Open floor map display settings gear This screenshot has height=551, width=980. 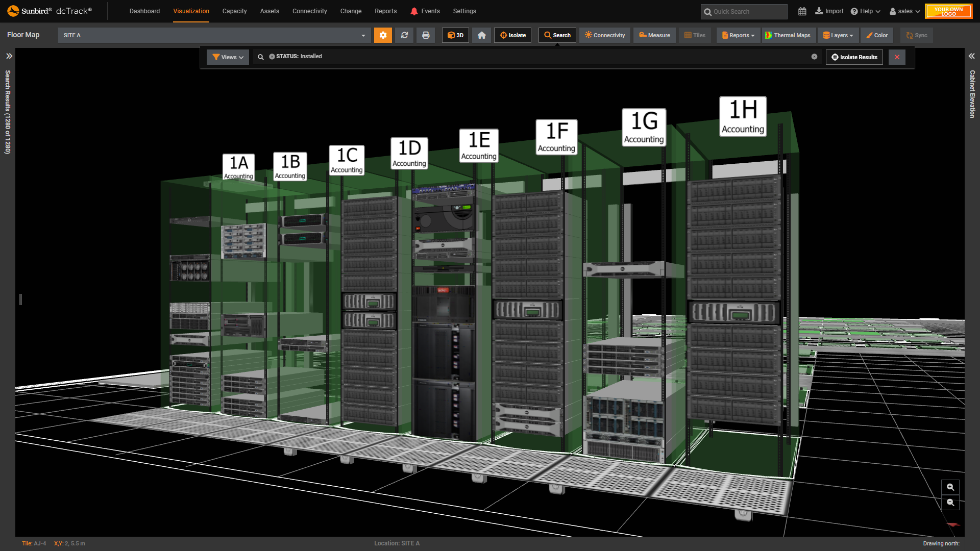tap(383, 35)
